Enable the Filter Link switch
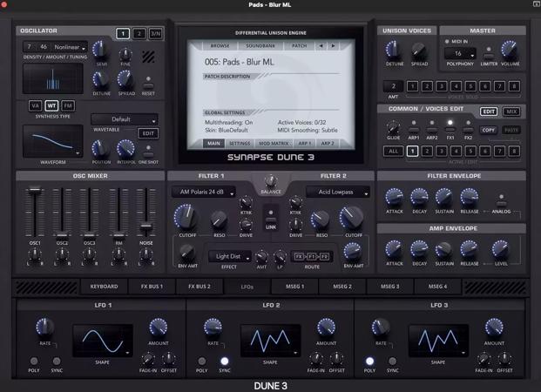This screenshot has width=541, height=392. [x=271, y=213]
